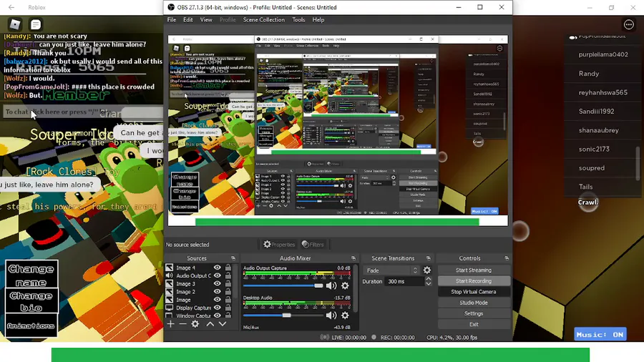Open the Profile menu

click(x=228, y=20)
